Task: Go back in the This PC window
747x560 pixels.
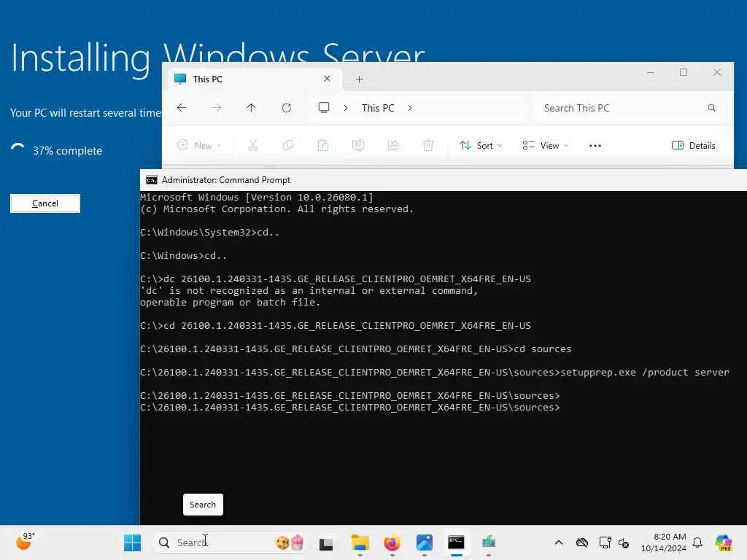Action: (182, 108)
